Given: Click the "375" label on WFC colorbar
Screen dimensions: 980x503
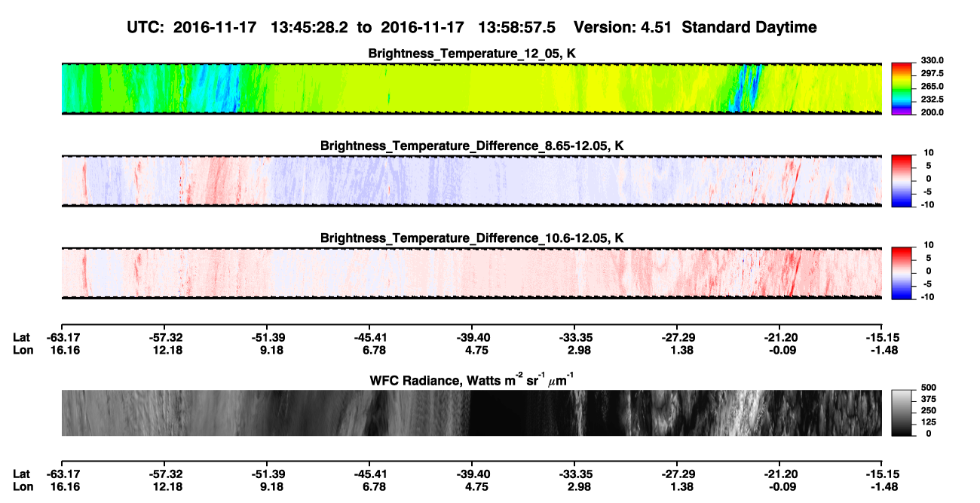Looking at the screenshot, I should tap(929, 399).
